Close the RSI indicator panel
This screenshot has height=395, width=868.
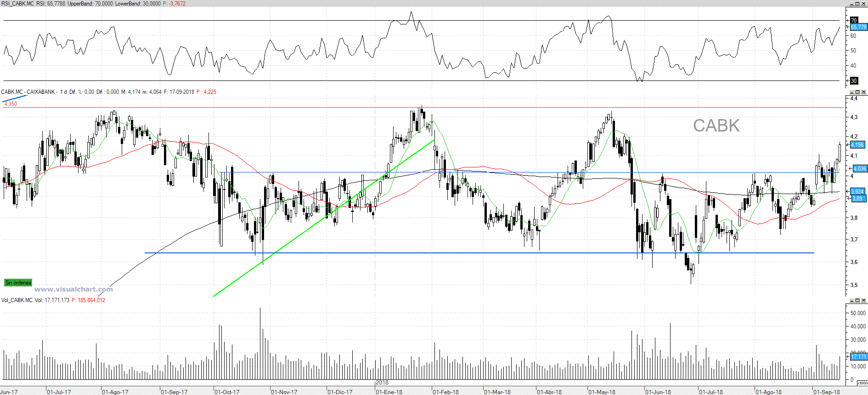[863, 4]
